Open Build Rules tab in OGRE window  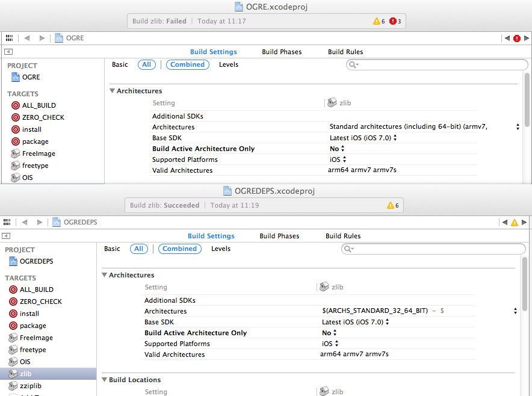(x=345, y=52)
